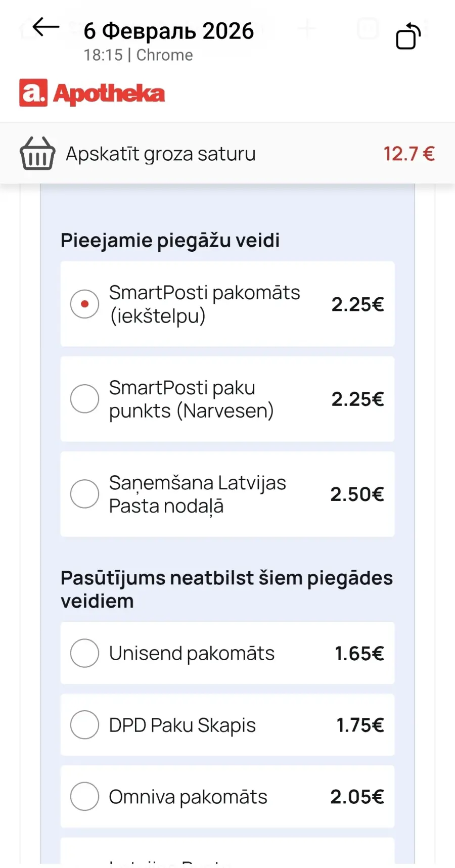This screenshot has width=455, height=868.
Task: Click the '6 Февраль 2026' date title
Action: (x=168, y=31)
